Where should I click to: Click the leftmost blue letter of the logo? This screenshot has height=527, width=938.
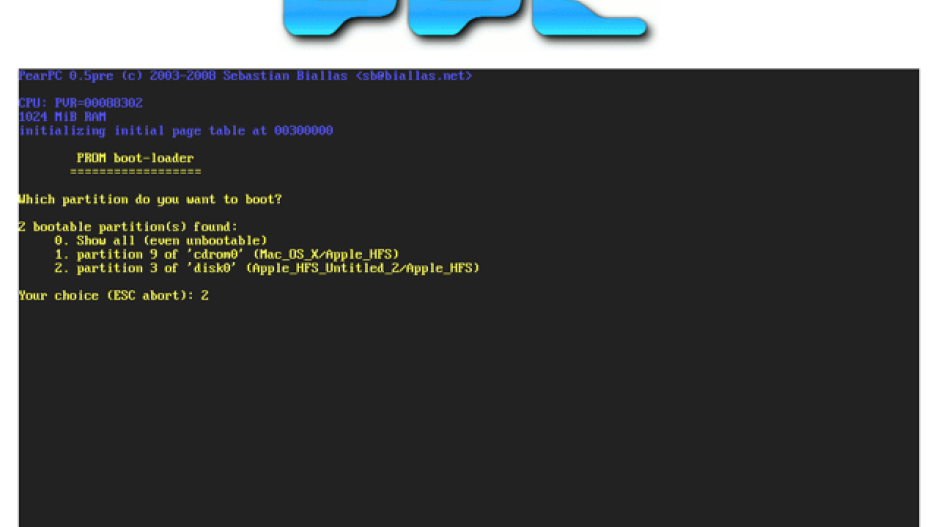tap(340, 19)
